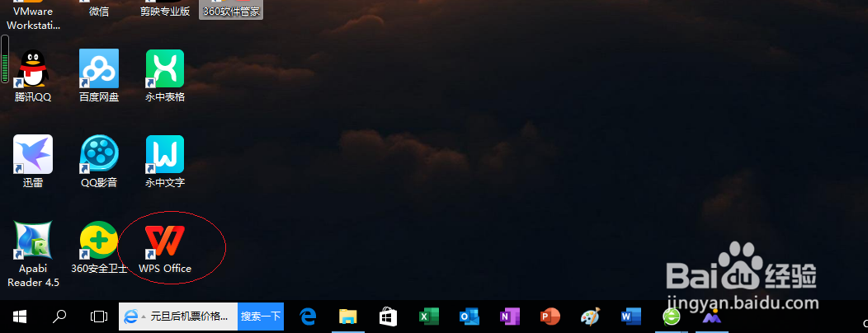Launch Microsoft Edge from the taskbar
The width and height of the screenshot is (868, 333).
308,317
